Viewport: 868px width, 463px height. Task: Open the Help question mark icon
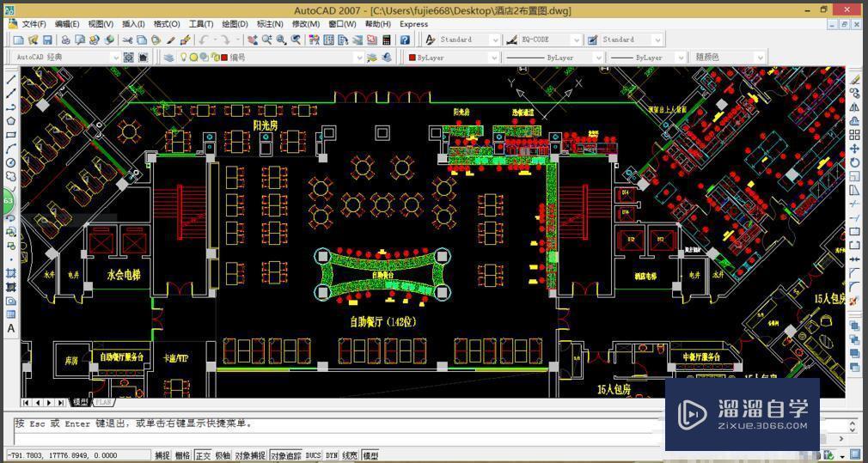(x=406, y=40)
